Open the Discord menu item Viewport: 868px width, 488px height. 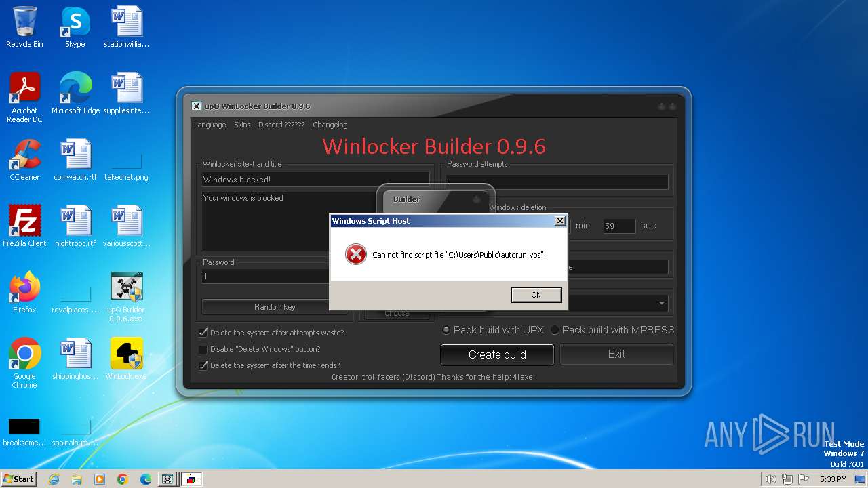point(281,125)
